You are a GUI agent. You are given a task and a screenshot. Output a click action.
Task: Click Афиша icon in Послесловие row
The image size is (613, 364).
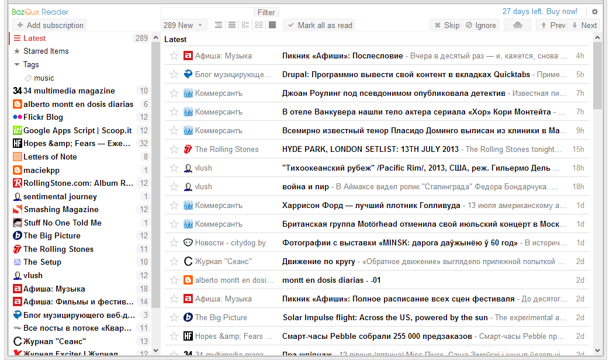(188, 56)
